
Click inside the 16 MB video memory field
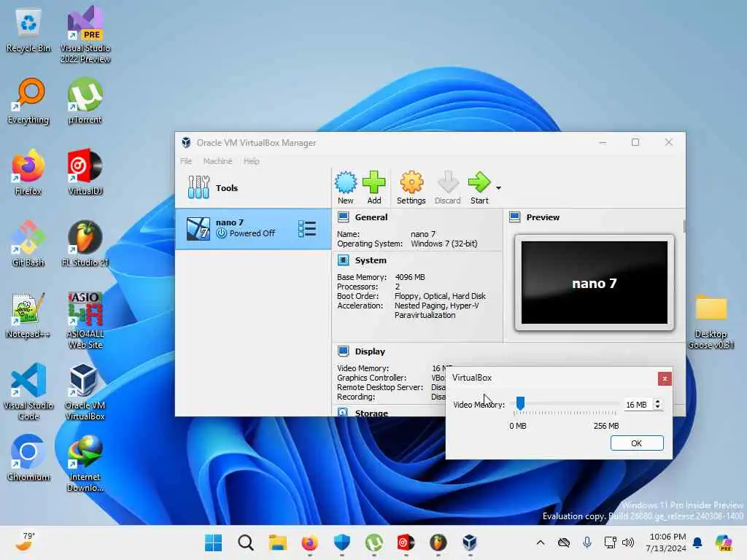[x=638, y=404]
